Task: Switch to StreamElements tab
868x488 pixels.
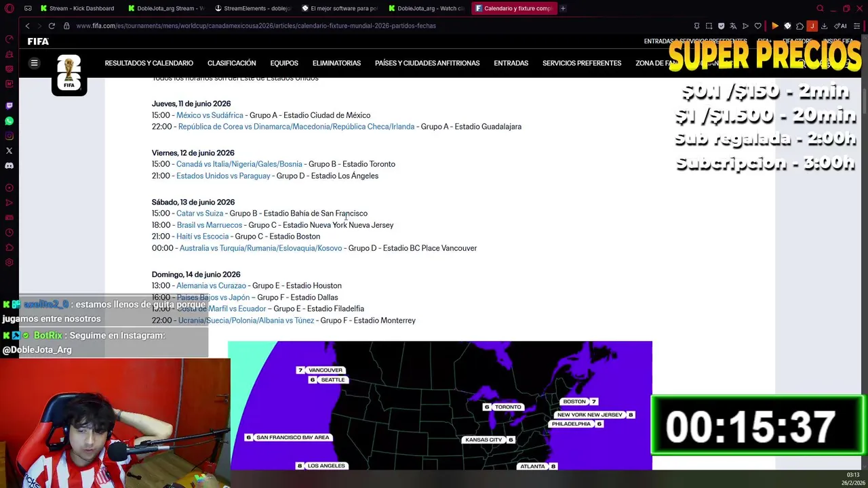Action: click(255, 8)
